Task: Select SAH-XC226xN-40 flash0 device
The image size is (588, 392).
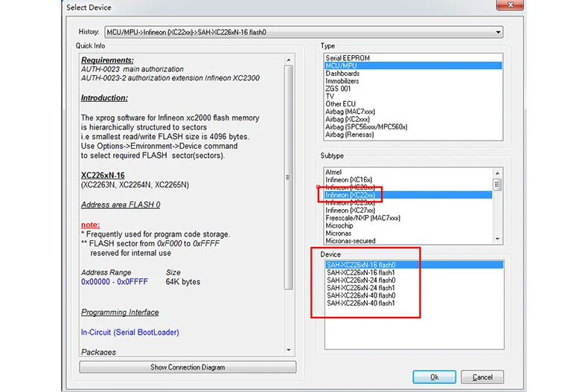Action: pos(414,295)
